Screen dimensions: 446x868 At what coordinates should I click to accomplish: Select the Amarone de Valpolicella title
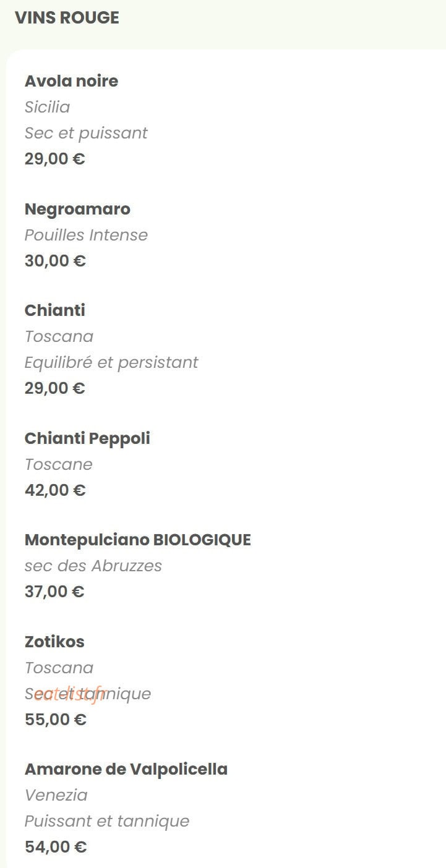(x=126, y=769)
